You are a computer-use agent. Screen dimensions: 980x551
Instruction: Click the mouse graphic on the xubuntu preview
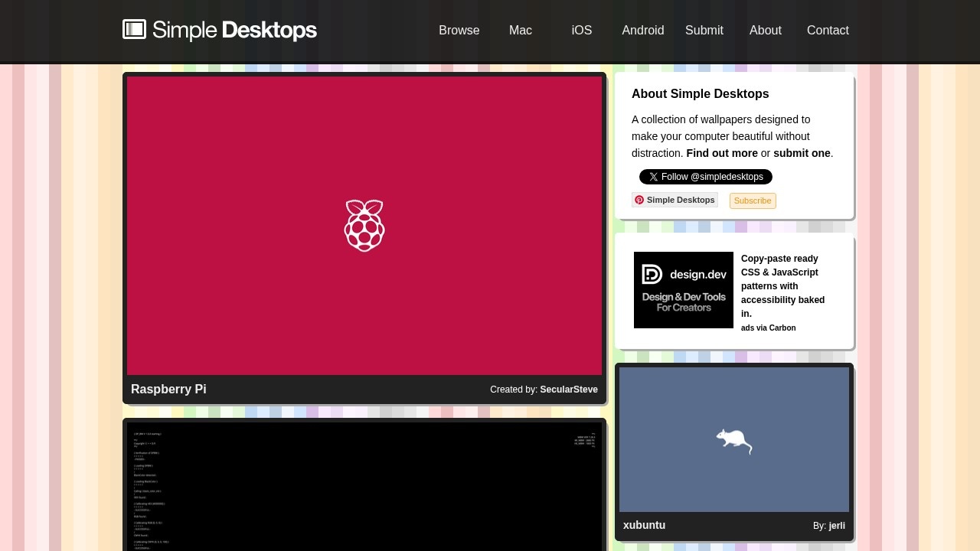coord(733,442)
